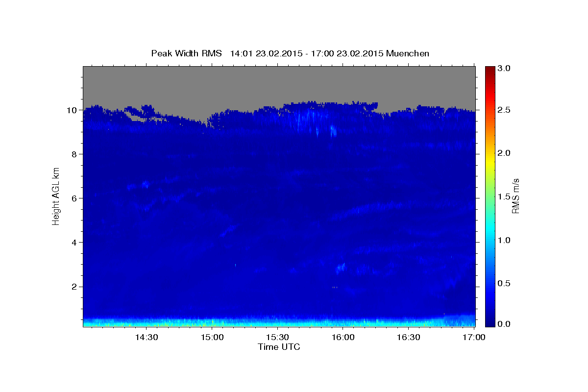The width and height of the screenshot is (588, 392).
Task: Click the 'Muenchen' location in the title
Action: (408, 53)
